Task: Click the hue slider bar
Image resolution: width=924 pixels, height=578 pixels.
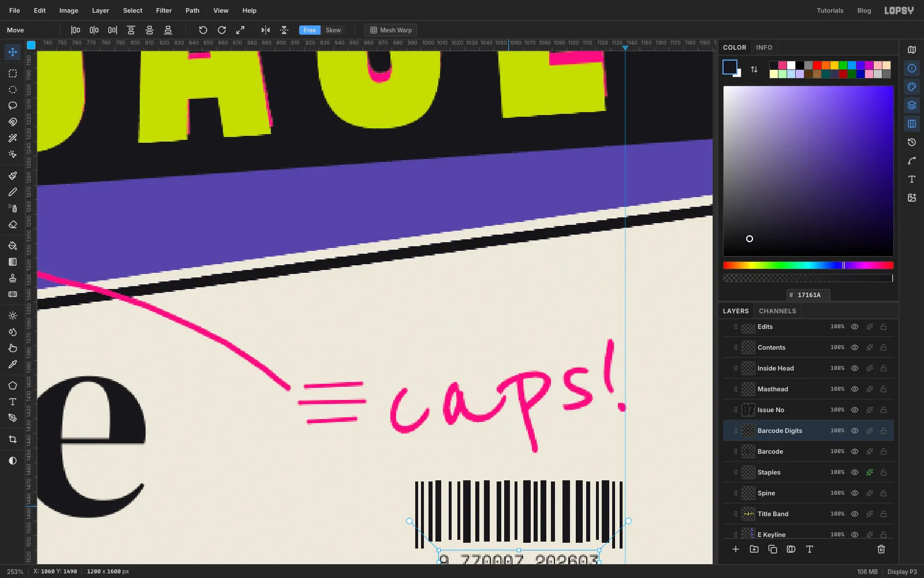Action: (x=808, y=265)
